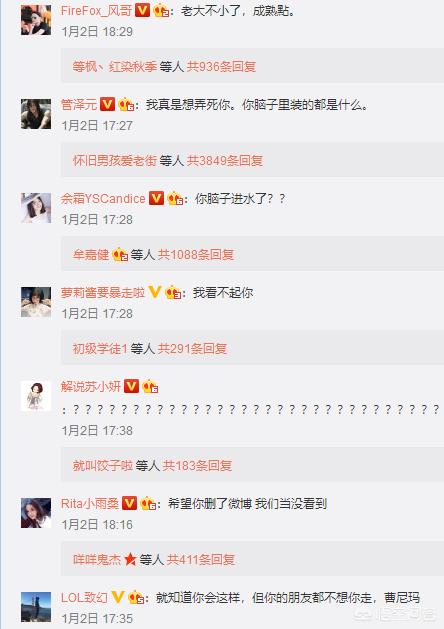Expand the 共936条回复 replies

click(x=221, y=67)
